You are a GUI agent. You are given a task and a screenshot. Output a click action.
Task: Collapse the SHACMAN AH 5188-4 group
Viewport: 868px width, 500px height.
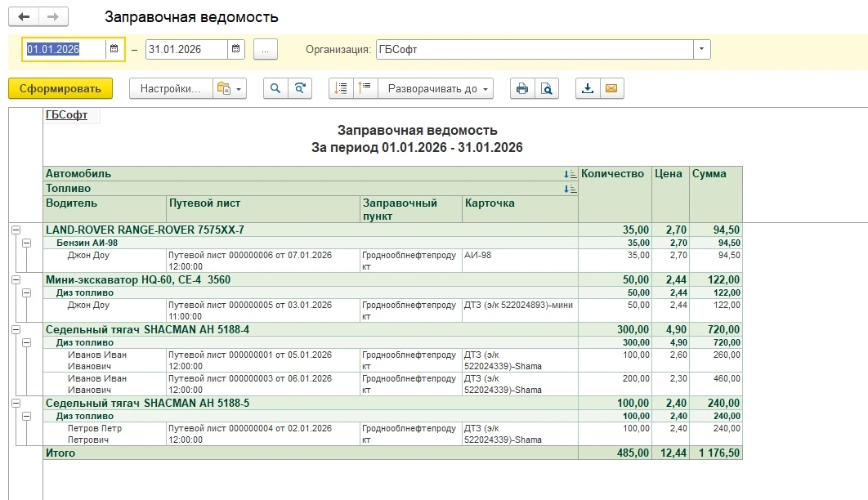click(x=16, y=329)
